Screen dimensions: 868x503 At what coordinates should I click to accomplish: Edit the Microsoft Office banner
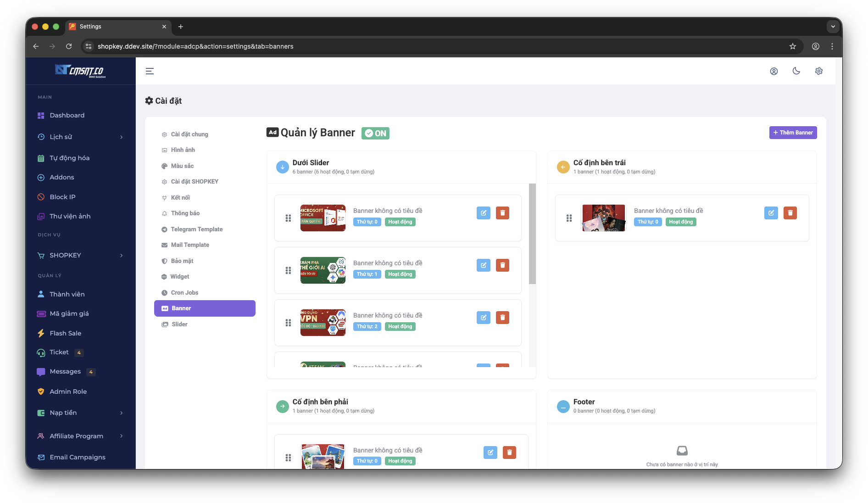coord(484,213)
